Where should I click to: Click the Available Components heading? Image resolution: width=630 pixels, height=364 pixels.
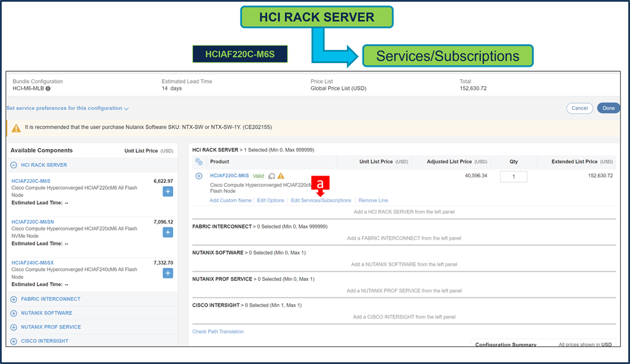tap(41, 150)
